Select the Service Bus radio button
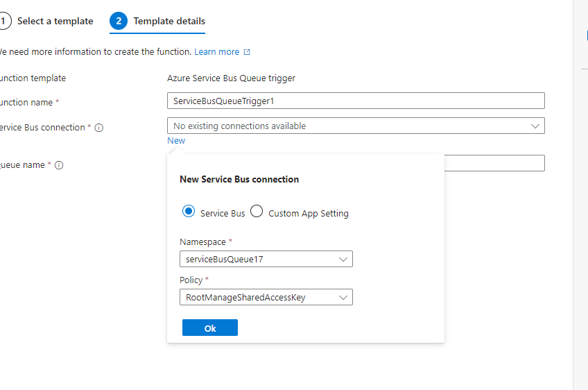Image resolution: width=588 pixels, height=390 pixels. (x=188, y=211)
